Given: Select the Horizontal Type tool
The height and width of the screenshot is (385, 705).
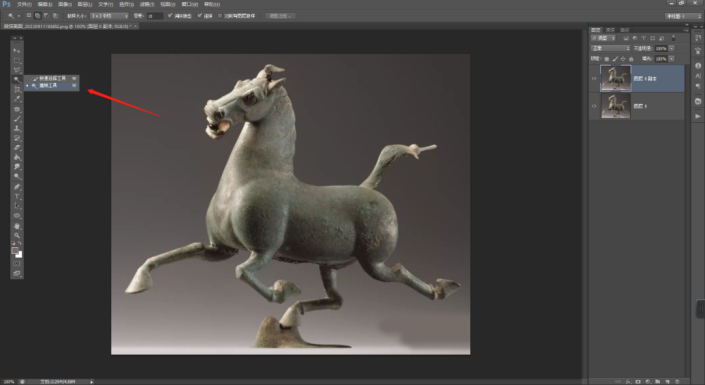Looking at the screenshot, I should [17, 197].
